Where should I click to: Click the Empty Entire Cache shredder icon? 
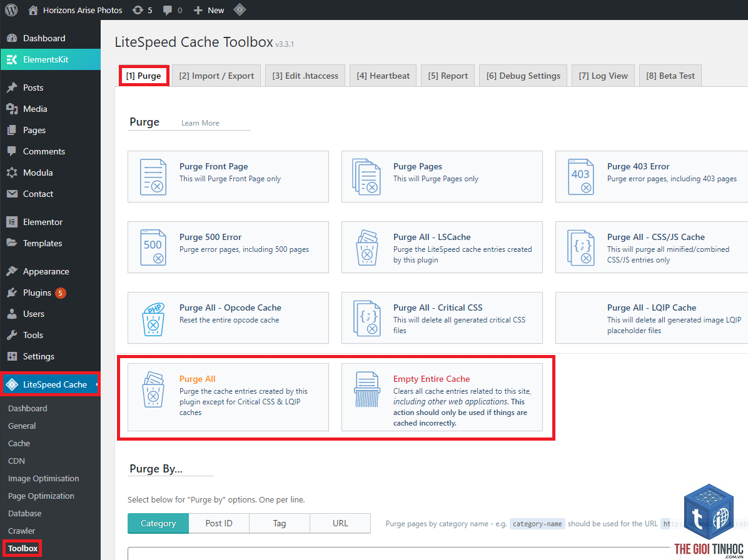[x=367, y=389]
